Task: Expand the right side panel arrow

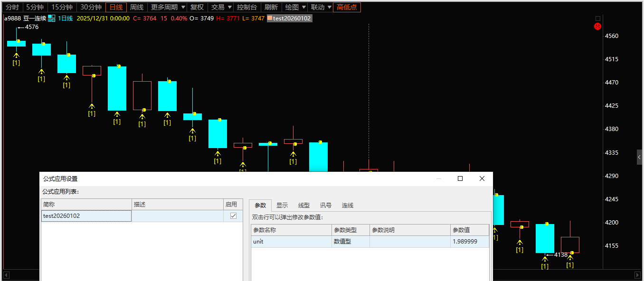Action: point(639,157)
